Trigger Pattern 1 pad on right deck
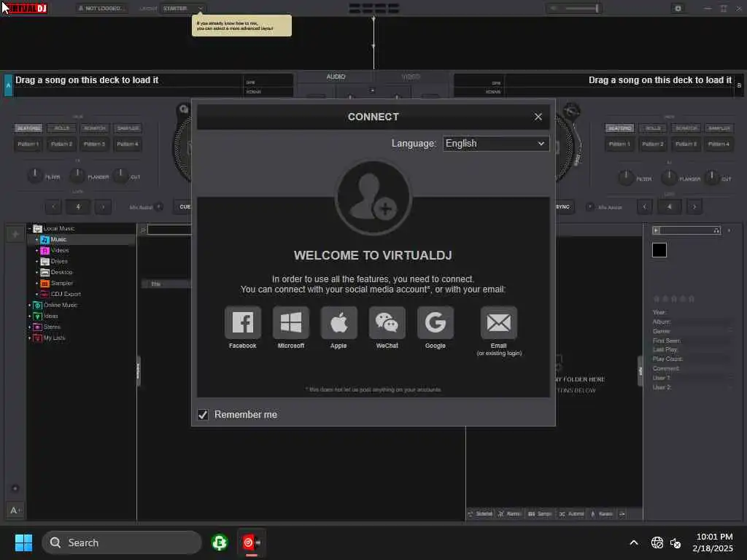Screen dimensions: 747x560 [x=620, y=144]
